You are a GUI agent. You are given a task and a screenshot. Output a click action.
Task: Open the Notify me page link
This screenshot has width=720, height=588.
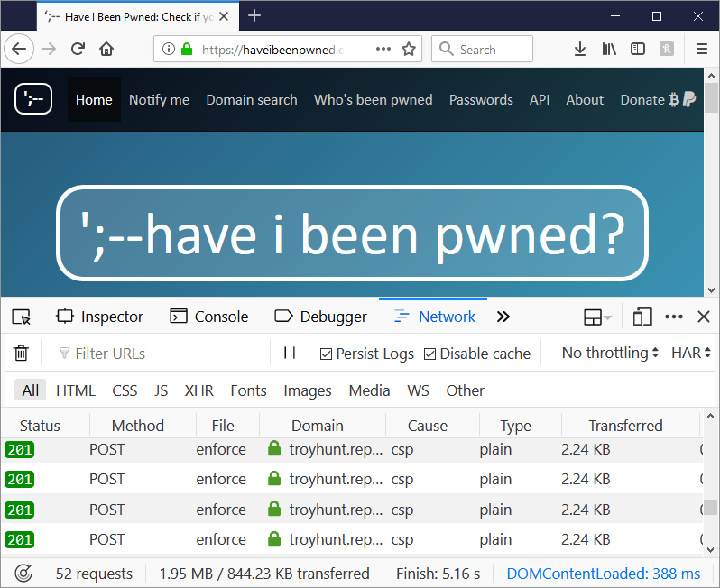tap(160, 99)
